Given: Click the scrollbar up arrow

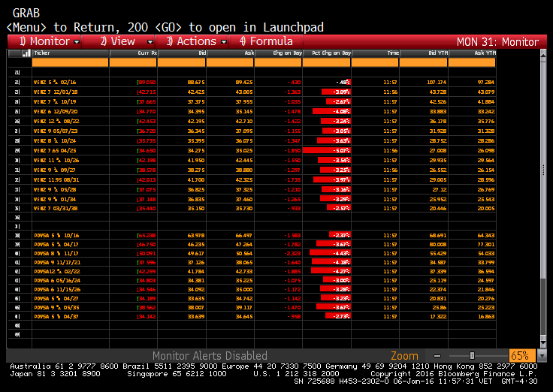Looking at the screenshot, I should (543, 55).
